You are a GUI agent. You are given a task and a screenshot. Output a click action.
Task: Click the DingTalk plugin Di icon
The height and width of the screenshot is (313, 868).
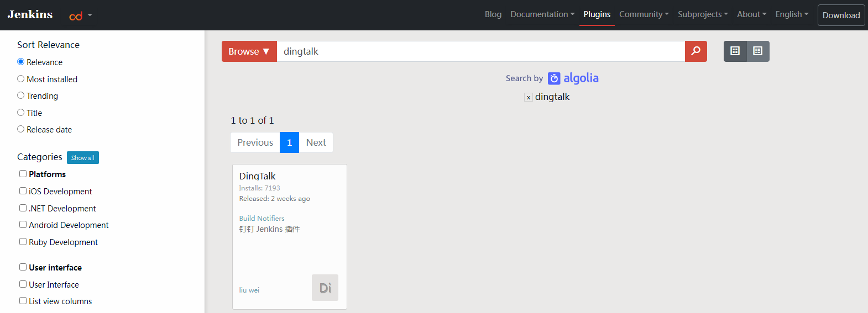pos(325,288)
